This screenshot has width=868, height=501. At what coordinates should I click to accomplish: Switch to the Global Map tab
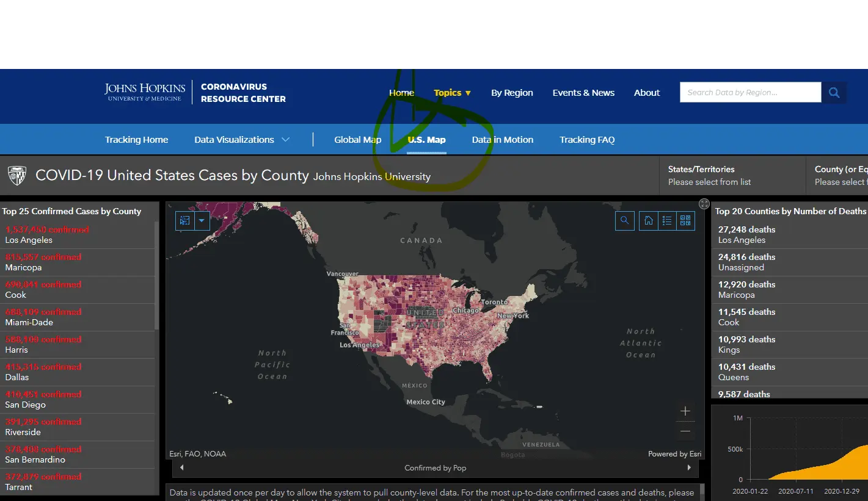pos(357,140)
